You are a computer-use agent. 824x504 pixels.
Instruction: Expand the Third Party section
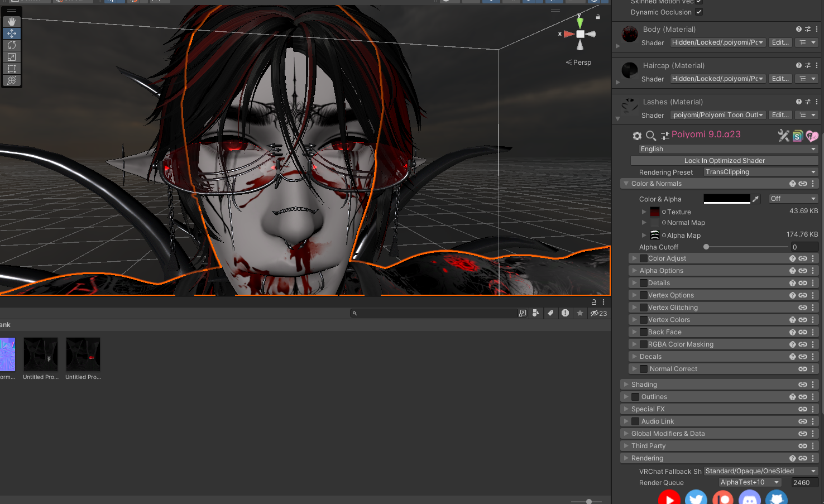pyautogui.click(x=626, y=446)
